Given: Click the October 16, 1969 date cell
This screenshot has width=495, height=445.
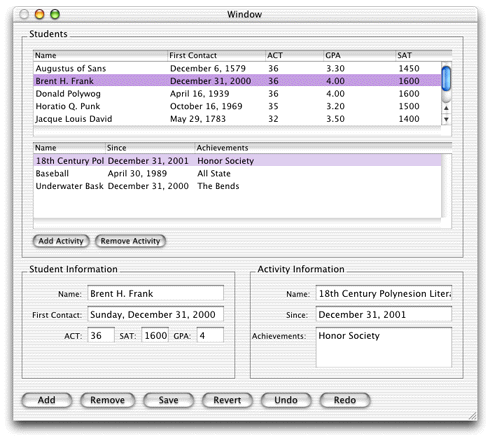Looking at the screenshot, I should coord(206,106).
